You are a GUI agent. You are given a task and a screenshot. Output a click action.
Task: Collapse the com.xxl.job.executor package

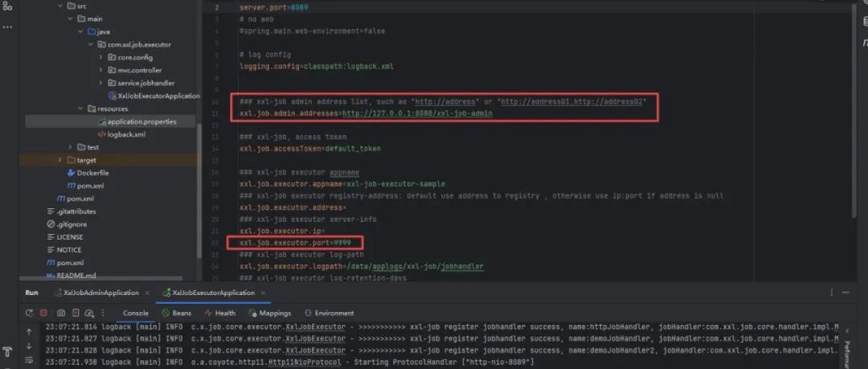[x=90, y=44]
